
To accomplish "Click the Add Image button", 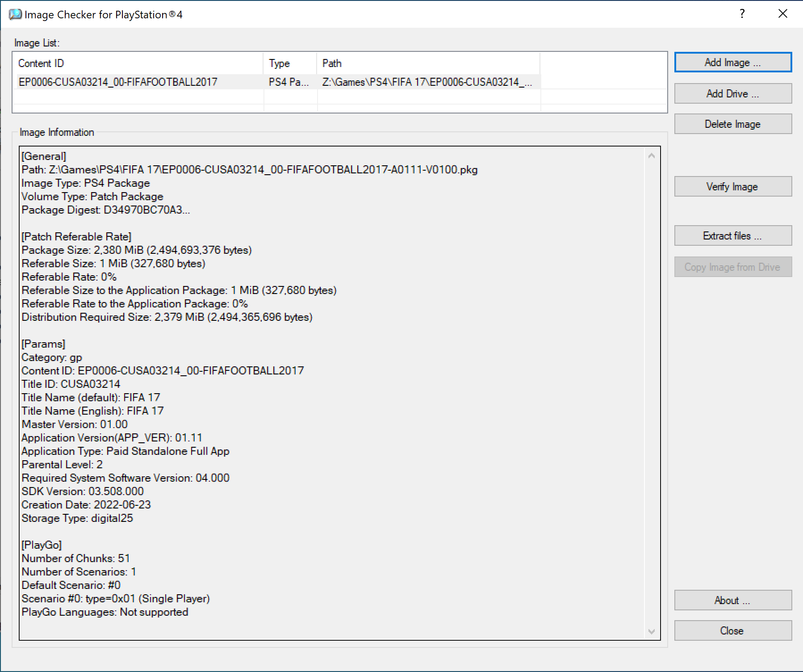I will point(733,63).
